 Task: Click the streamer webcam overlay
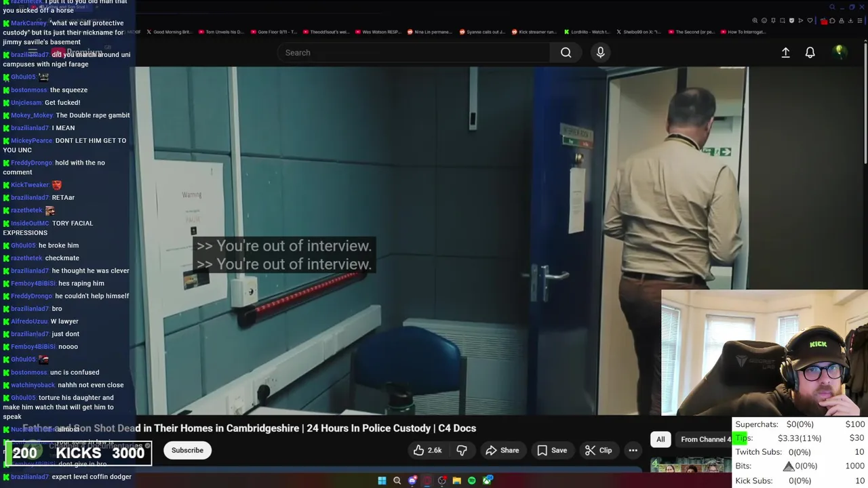tap(764, 352)
